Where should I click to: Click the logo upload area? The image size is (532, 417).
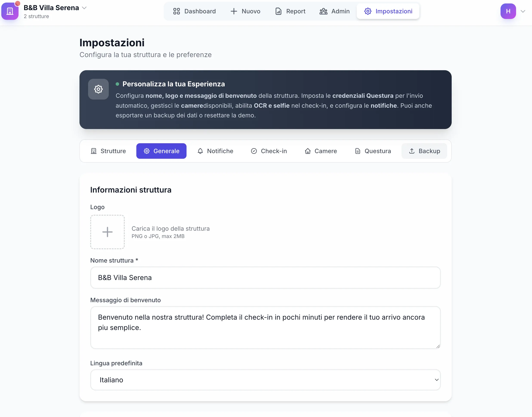tap(107, 232)
